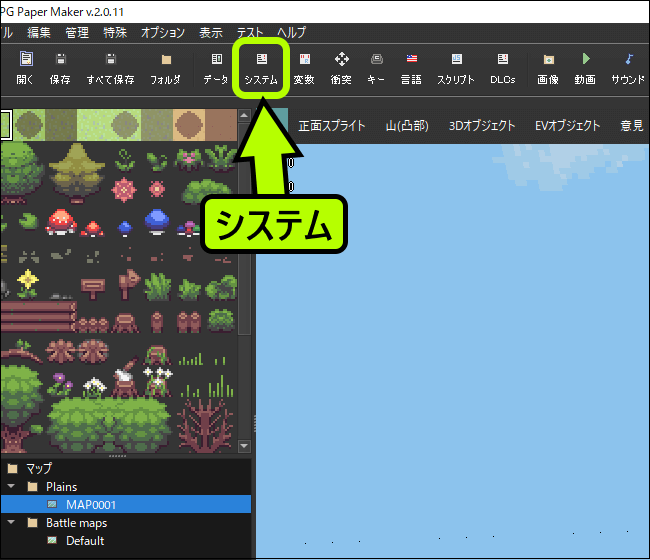The width and height of the screenshot is (650, 560).
Task: Open the システム (System) toolbar icon
Action: point(261,68)
